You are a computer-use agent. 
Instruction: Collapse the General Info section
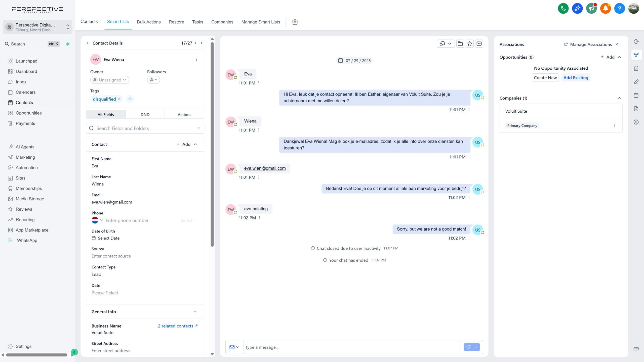[195, 312]
